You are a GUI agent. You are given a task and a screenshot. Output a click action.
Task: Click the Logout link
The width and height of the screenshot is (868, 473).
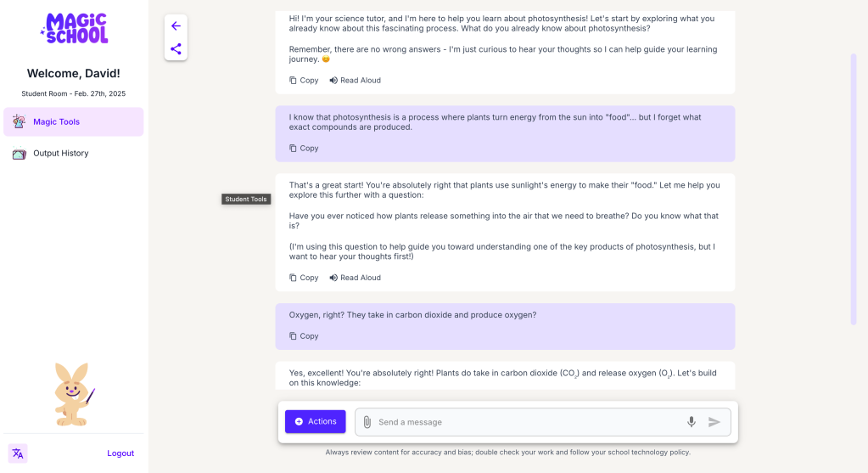120,453
